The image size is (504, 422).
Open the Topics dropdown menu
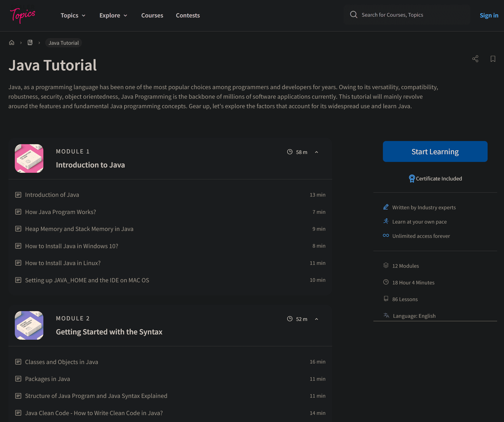click(73, 15)
